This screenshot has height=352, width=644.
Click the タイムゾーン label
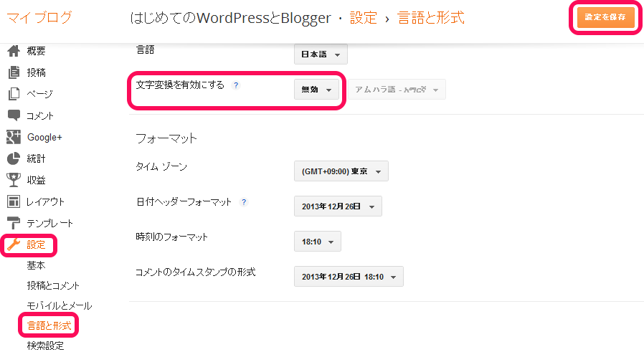tap(161, 166)
